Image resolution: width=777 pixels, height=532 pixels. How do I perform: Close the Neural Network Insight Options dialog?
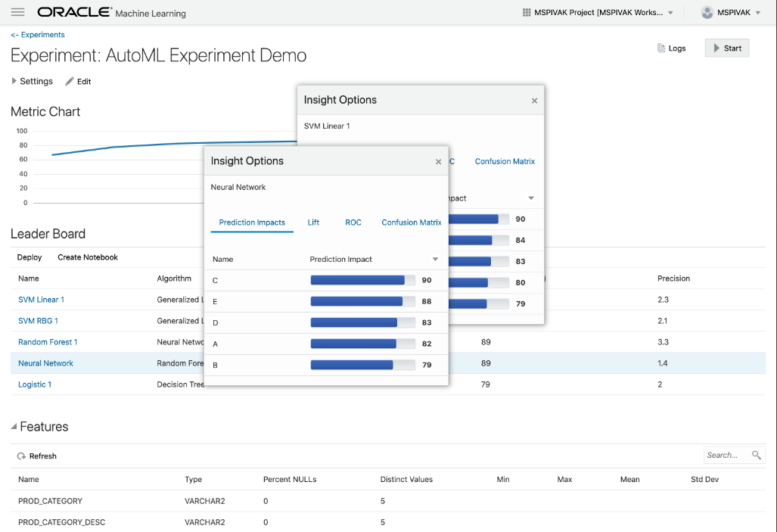point(438,161)
